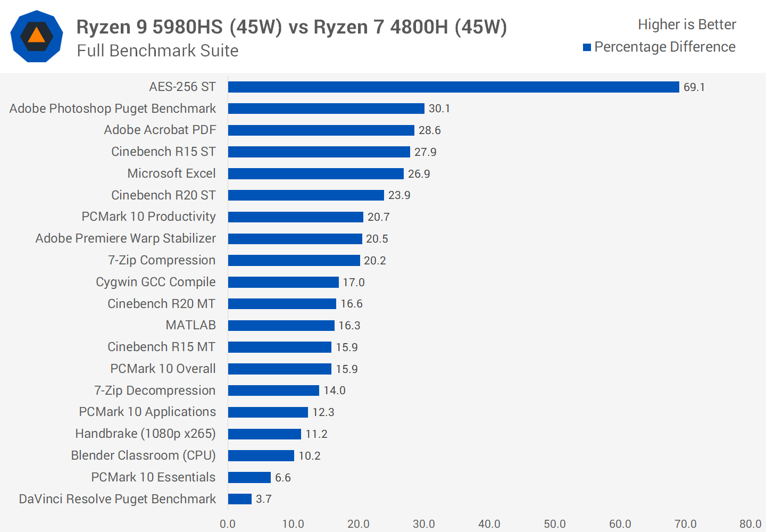Click the Adobe Photoshop Puget Benchmark bar

(326, 109)
